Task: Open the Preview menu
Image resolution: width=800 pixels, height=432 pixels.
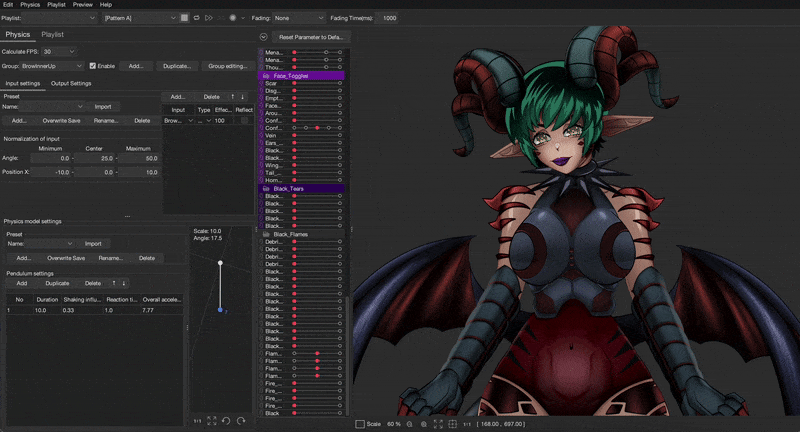Action: (83, 5)
